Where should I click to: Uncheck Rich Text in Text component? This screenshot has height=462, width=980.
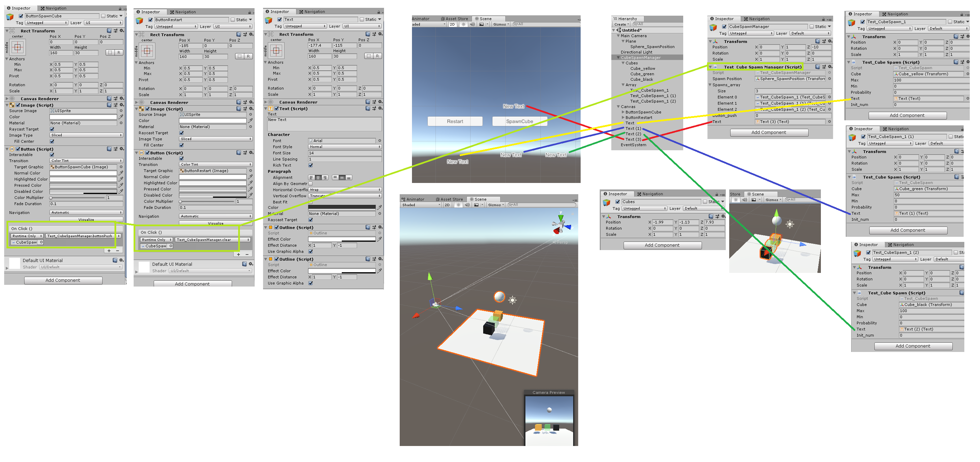point(310,165)
